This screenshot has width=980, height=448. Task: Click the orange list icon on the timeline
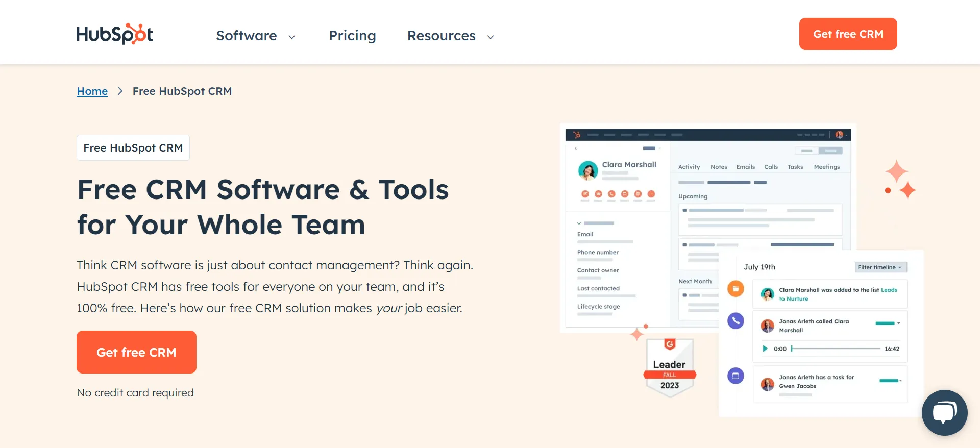[x=736, y=289]
